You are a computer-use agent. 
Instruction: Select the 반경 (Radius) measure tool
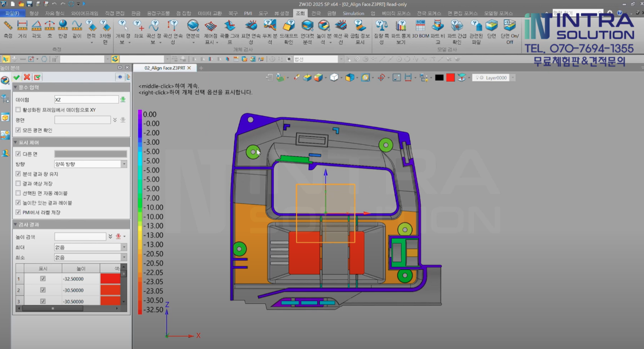click(63, 29)
